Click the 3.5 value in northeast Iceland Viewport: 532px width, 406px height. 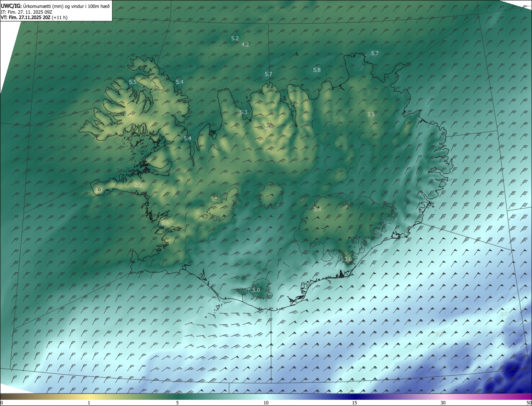pyautogui.click(x=371, y=114)
